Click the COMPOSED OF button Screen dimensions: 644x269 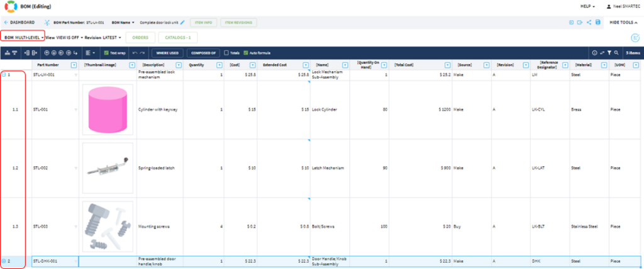(203, 53)
